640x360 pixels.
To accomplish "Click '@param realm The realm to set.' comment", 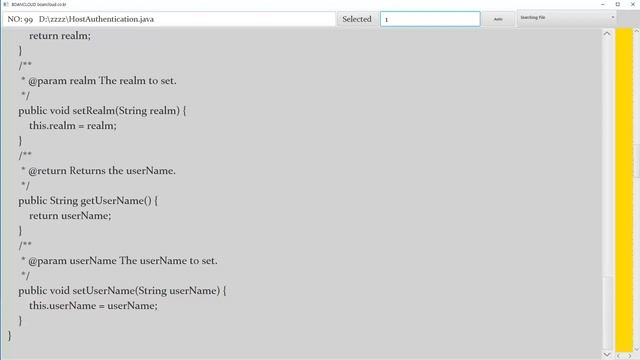I will tap(102, 81).
